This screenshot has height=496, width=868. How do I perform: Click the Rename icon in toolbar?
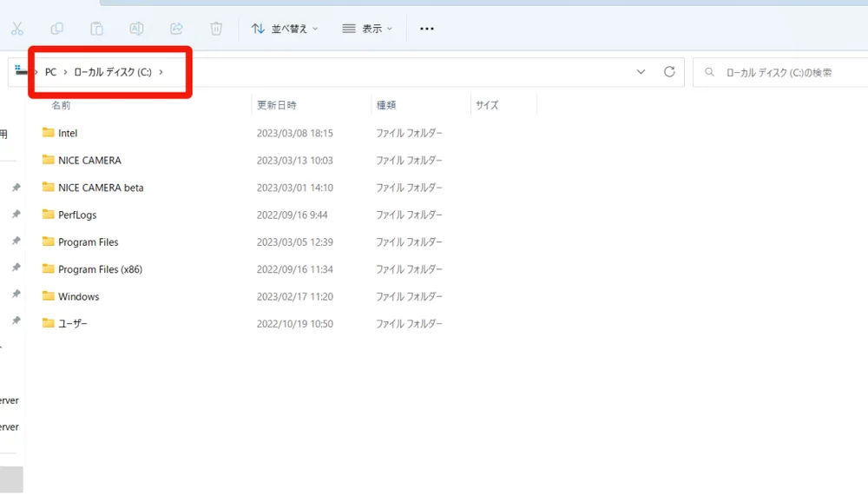click(136, 29)
